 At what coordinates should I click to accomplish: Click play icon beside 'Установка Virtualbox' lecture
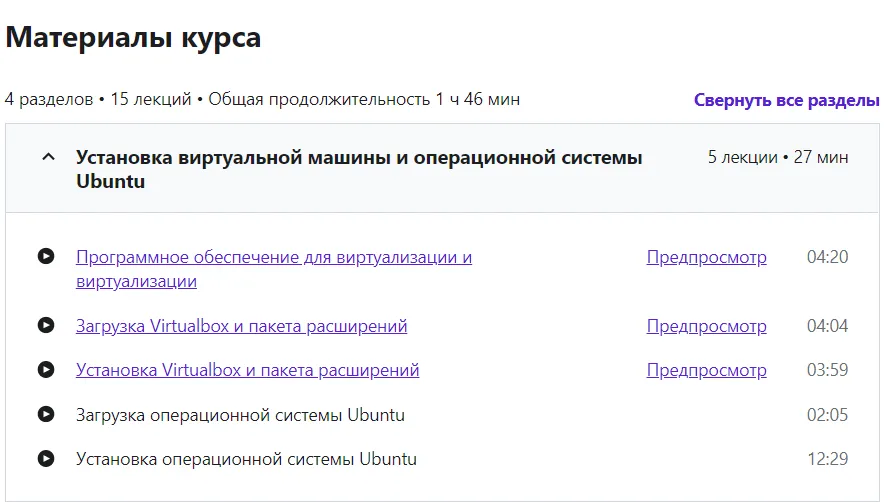click(x=45, y=370)
